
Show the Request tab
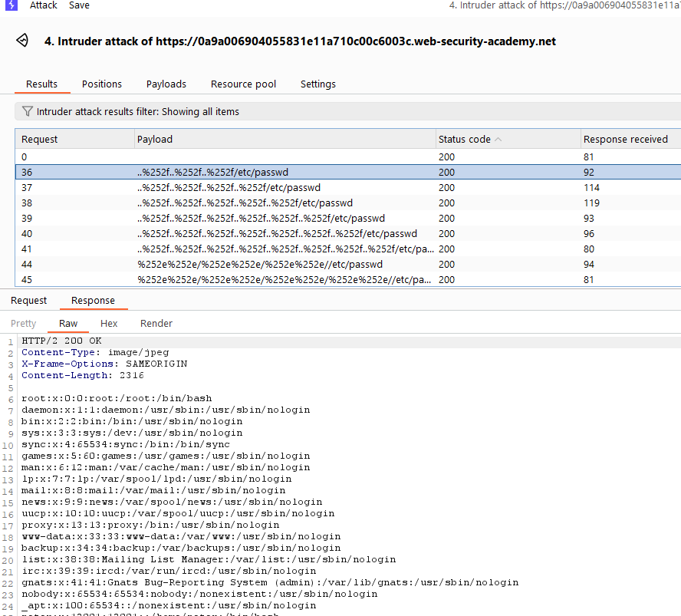point(28,300)
